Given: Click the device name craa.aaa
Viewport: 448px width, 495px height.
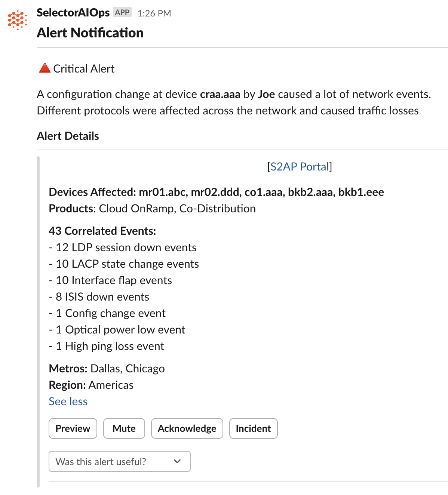Looking at the screenshot, I should click(x=220, y=94).
